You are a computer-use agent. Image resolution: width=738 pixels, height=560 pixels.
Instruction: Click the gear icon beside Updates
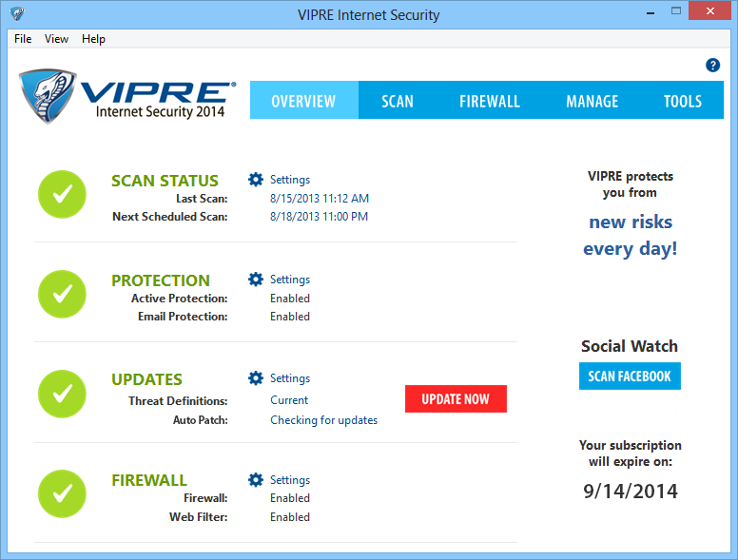tap(255, 378)
